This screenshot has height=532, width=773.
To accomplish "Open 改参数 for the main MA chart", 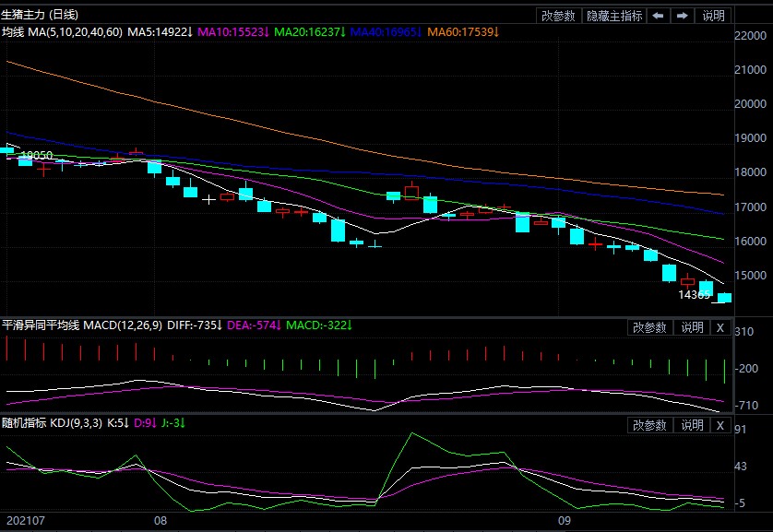I will pyautogui.click(x=559, y=16).
